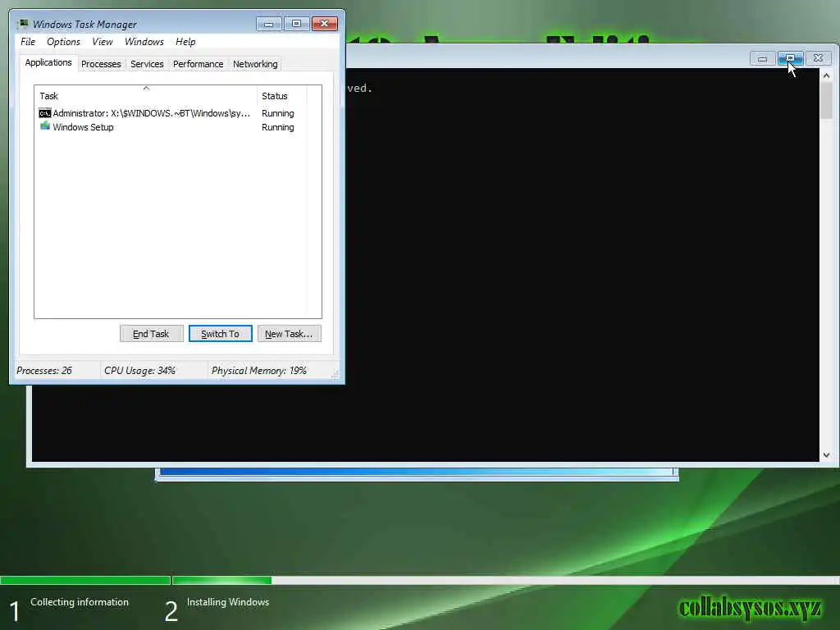Viewport: 840px width, 630px height.
Task: Maximize the command prompt window
Action: pos(790,58)
